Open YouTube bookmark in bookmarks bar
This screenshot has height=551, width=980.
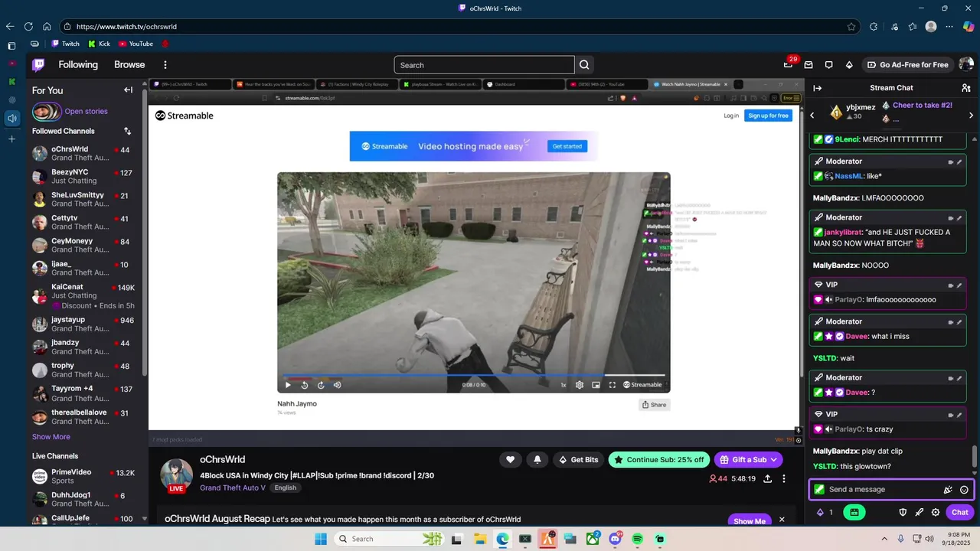pyautogui.click(x=136, y=44)
